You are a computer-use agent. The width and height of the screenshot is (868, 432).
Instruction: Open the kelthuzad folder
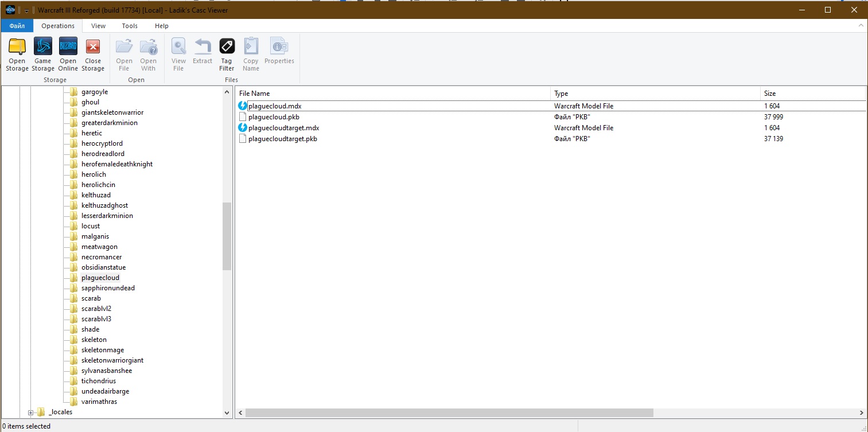tap(96, 195)
